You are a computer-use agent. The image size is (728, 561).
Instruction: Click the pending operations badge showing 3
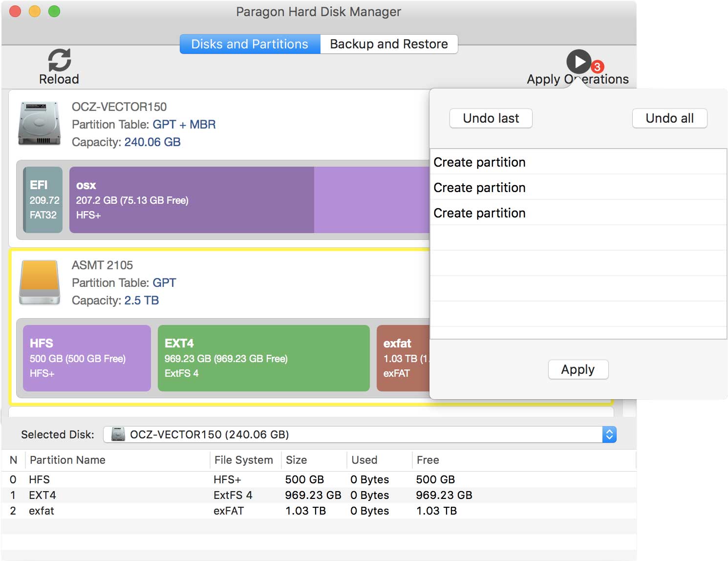pyautogui.click(x=597, y=67)
